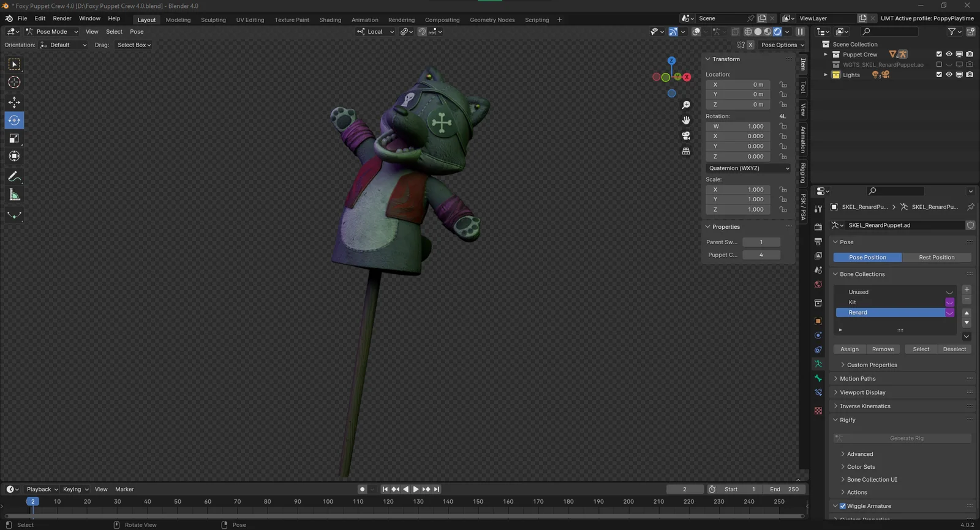Screen dimensions: 980x530
Task: Click the Pose Position button
Action: pos(867,258)
